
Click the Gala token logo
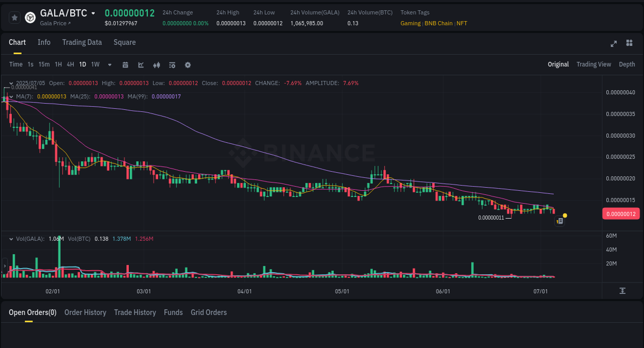30,17
